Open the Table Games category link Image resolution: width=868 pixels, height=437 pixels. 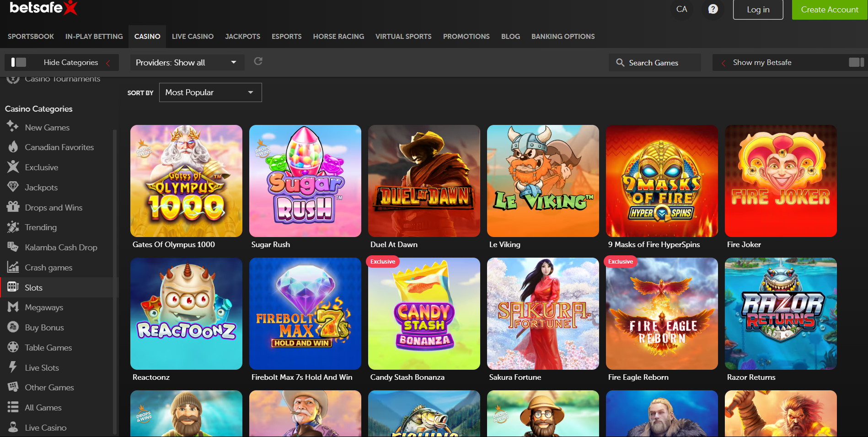coord(48,348)
